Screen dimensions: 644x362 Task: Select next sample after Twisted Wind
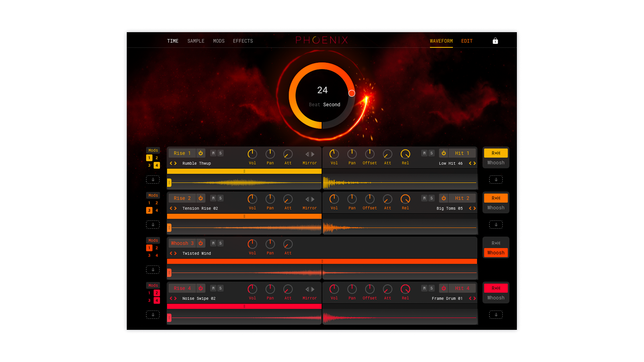[x=175, y=253]
